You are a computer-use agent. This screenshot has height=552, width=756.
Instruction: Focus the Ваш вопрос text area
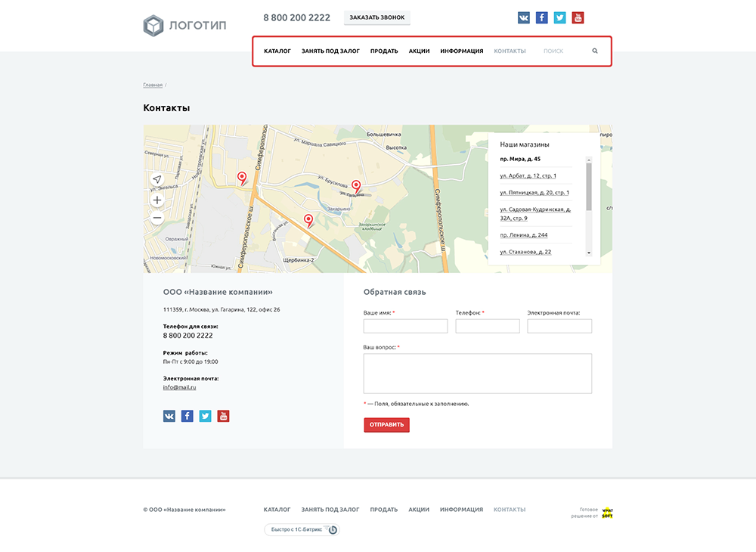point(478,374)
